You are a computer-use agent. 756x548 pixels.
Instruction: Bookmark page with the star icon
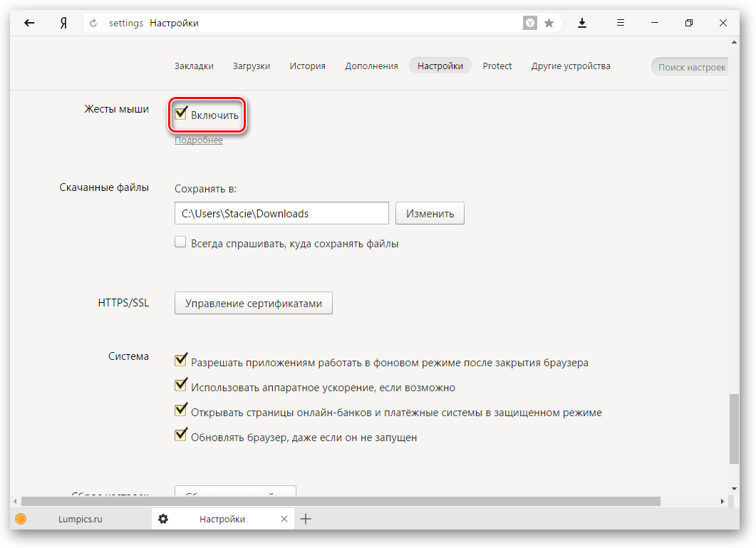549,24
